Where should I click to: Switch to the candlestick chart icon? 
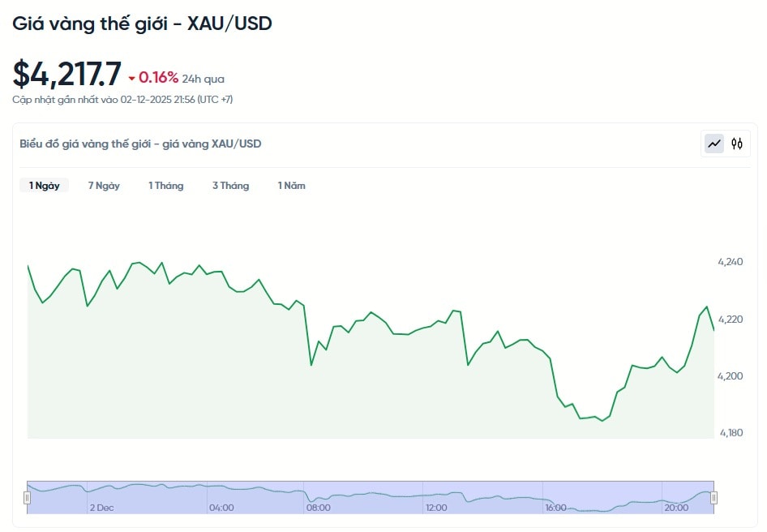tap(736, 144)
